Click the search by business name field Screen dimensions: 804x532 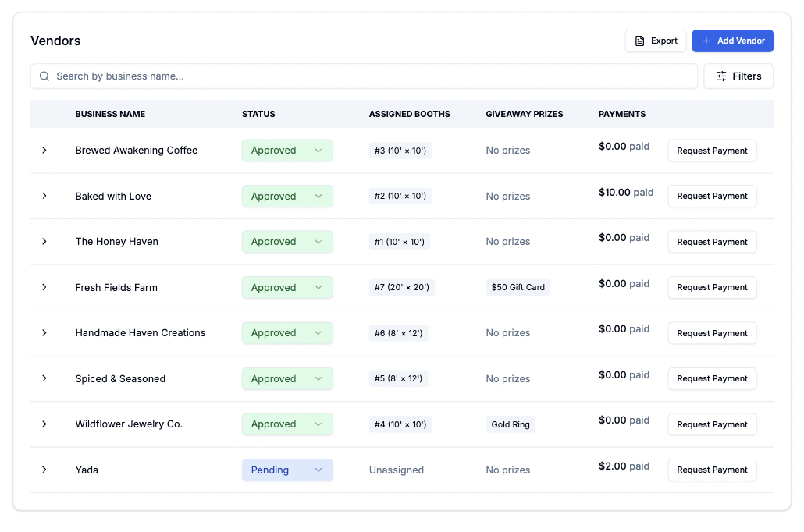click(x=312, y=76)
